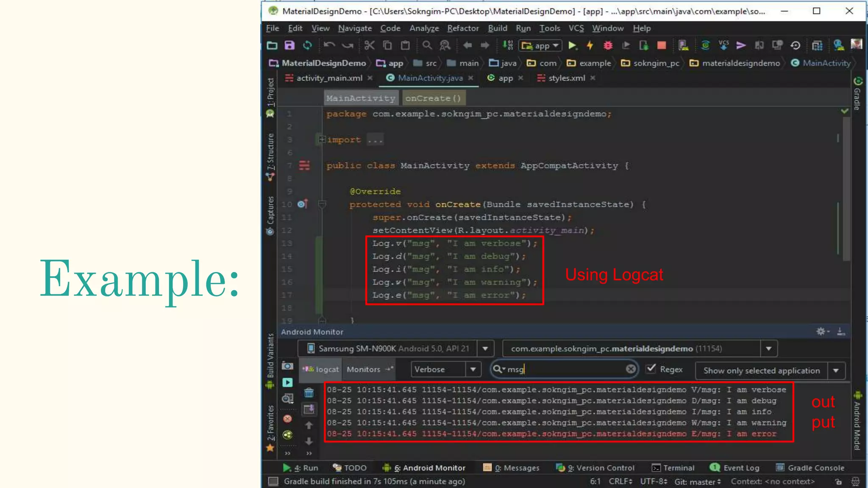Toggle the Regex checkbox
This screenshot has width=868, height=488.
point(651,369)
